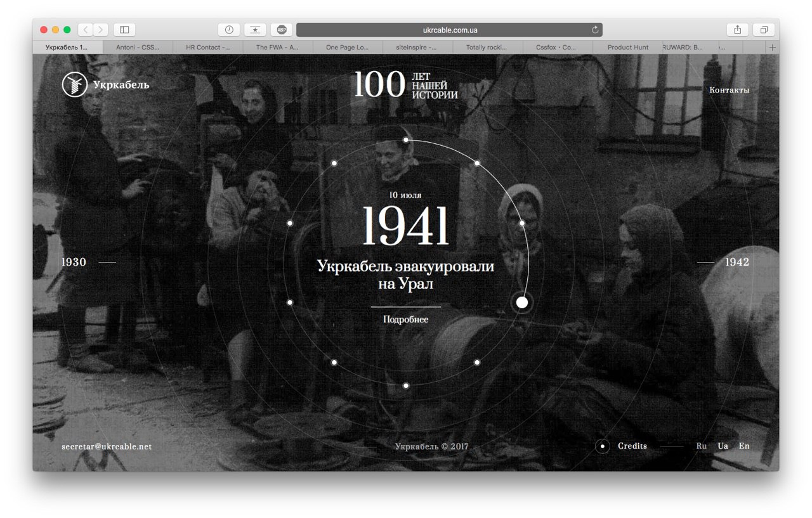The height and width of the screenshot is (518, 812).
Task: Add a new tab with plus button
Action: (x=772, y=48)
